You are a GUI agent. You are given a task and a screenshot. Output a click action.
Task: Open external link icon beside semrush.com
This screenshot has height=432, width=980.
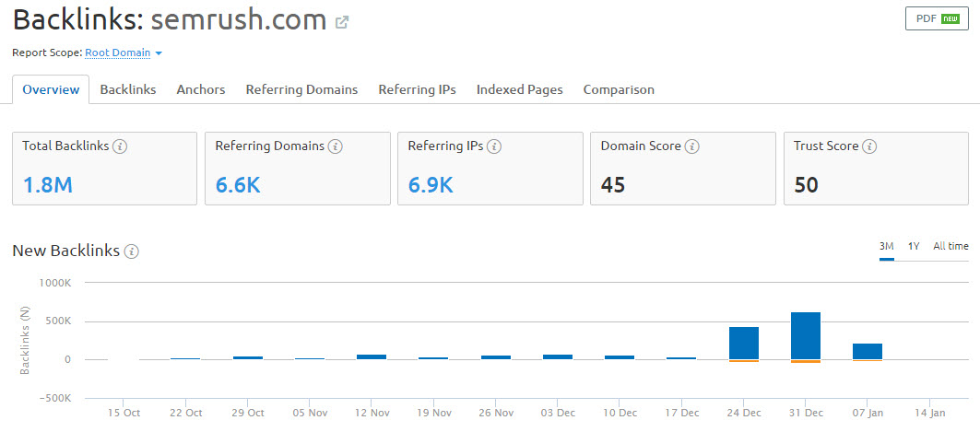(x=342, y=22)
